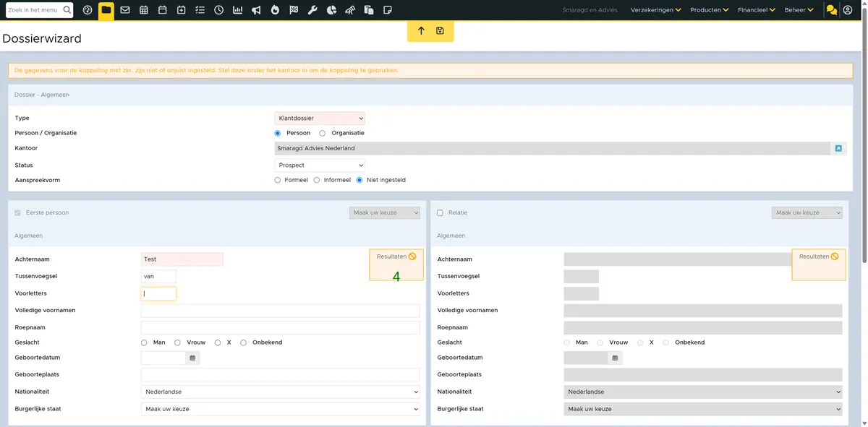Select the Informeel aanspreekvorm option
Image resolution: width=868 pixels, height=427 pixels.
click(x=317, y=180)
